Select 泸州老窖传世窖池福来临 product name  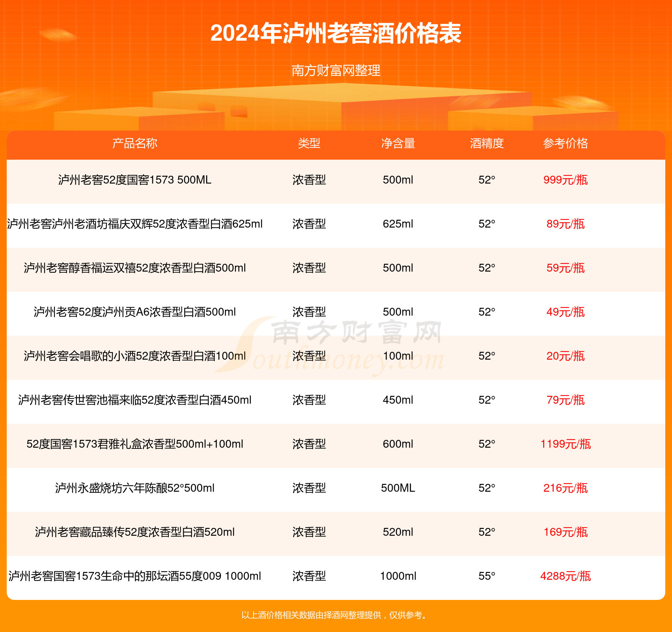pyautogui.click(x=135, y=400)
